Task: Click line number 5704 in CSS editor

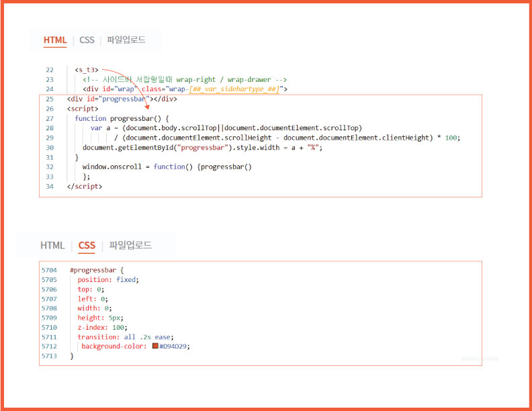Action: [x=49, y=270]
